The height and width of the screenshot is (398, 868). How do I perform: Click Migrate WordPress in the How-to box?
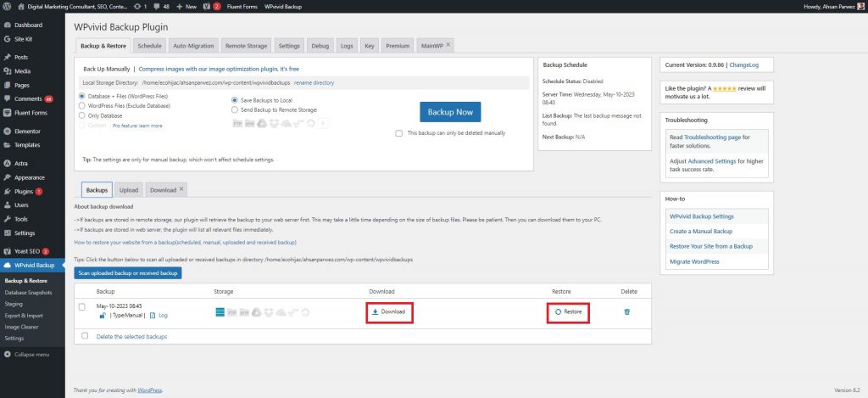tap(694, 261)
